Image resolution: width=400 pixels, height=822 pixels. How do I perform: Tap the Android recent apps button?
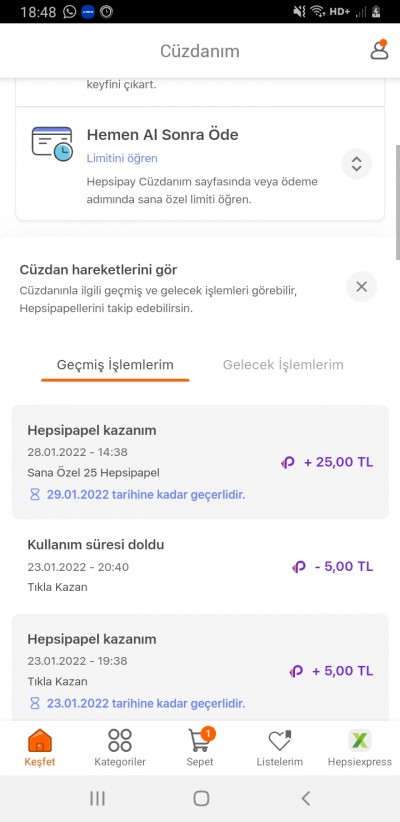tap(98, 798)
